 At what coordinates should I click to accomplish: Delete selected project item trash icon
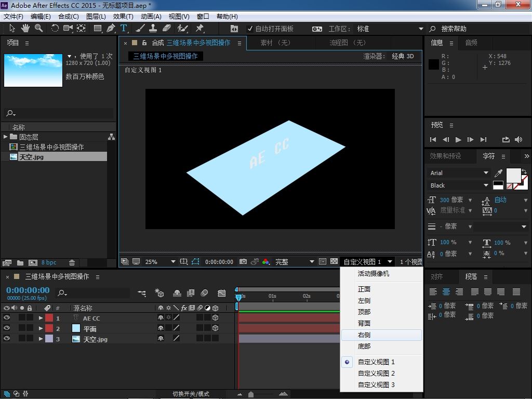(72, 262)
